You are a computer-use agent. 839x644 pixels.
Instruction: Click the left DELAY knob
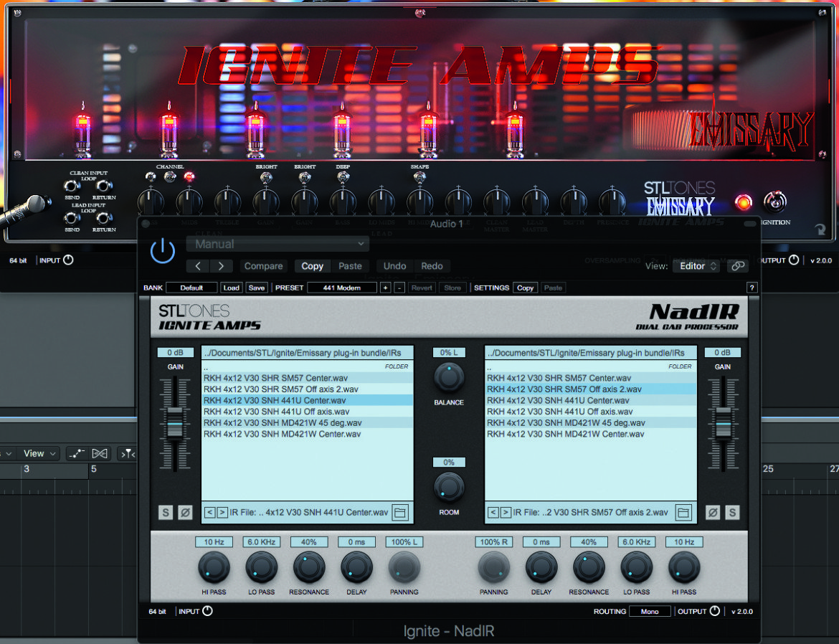(356, 567)
